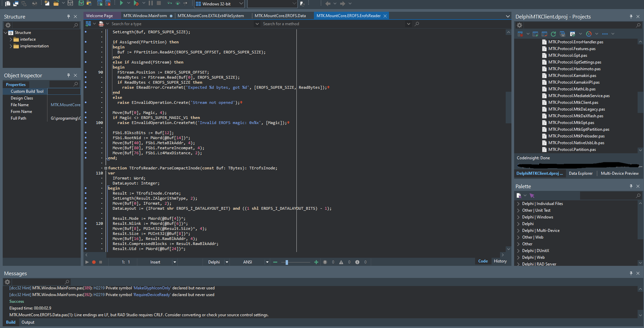Click the red macro record button

click(94, 262)
